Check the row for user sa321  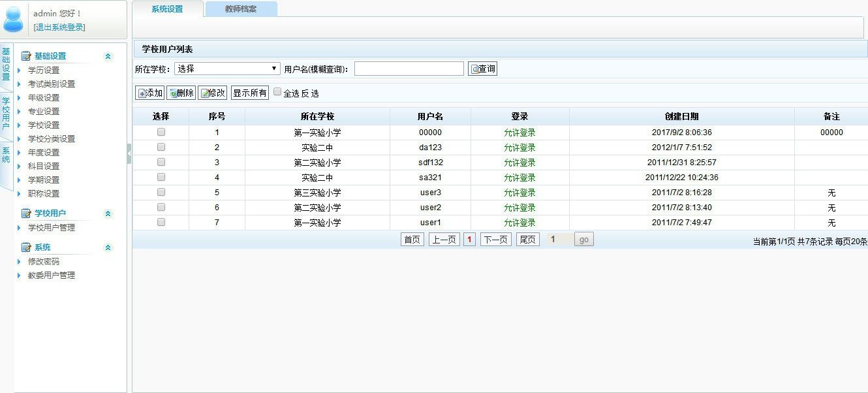pos(161,177)
